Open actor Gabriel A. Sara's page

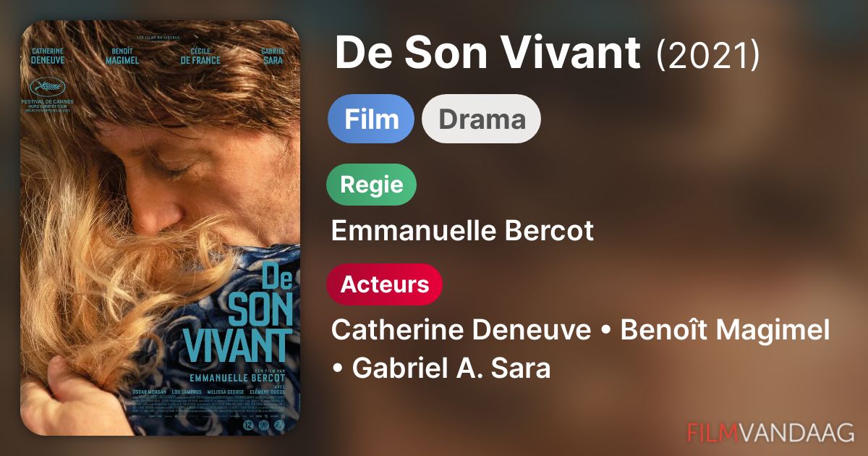click(451, 368)
